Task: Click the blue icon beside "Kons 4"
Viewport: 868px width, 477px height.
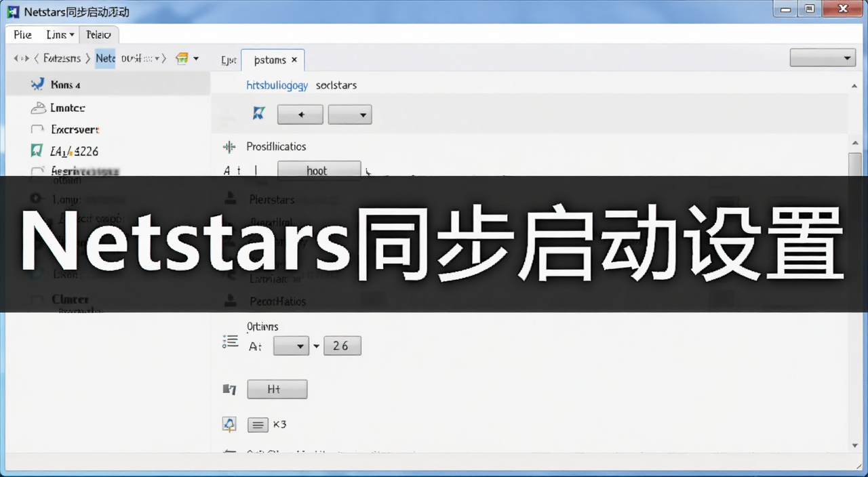Action: 37,85
